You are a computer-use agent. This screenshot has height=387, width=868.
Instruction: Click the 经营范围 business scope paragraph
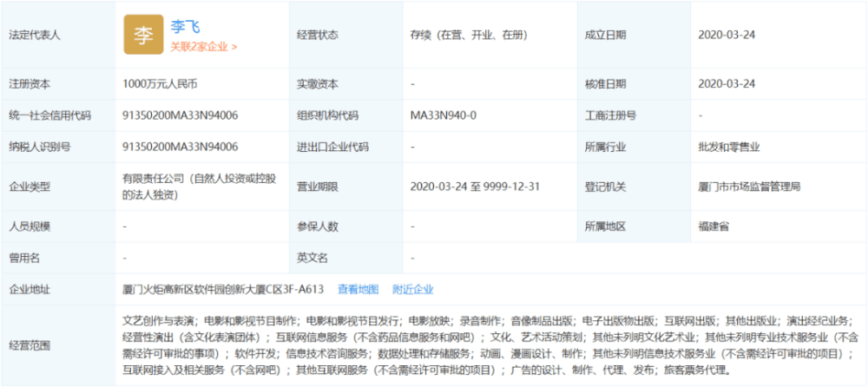point(491,344)
